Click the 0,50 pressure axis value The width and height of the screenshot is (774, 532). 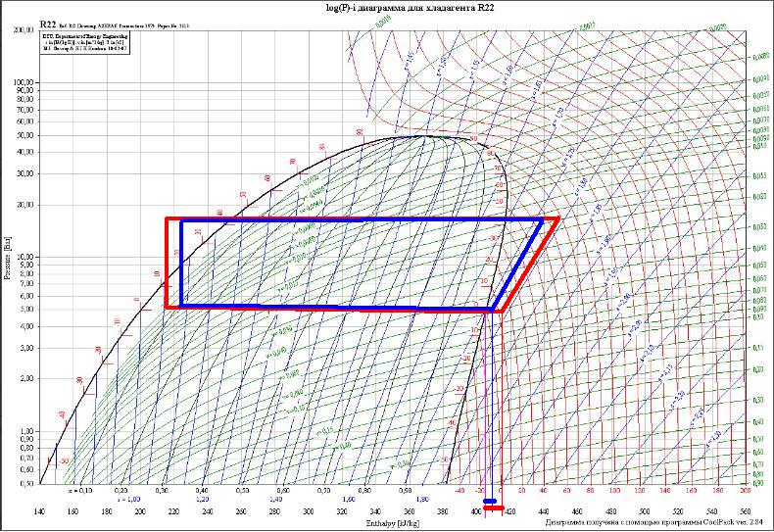pos(25,483)
